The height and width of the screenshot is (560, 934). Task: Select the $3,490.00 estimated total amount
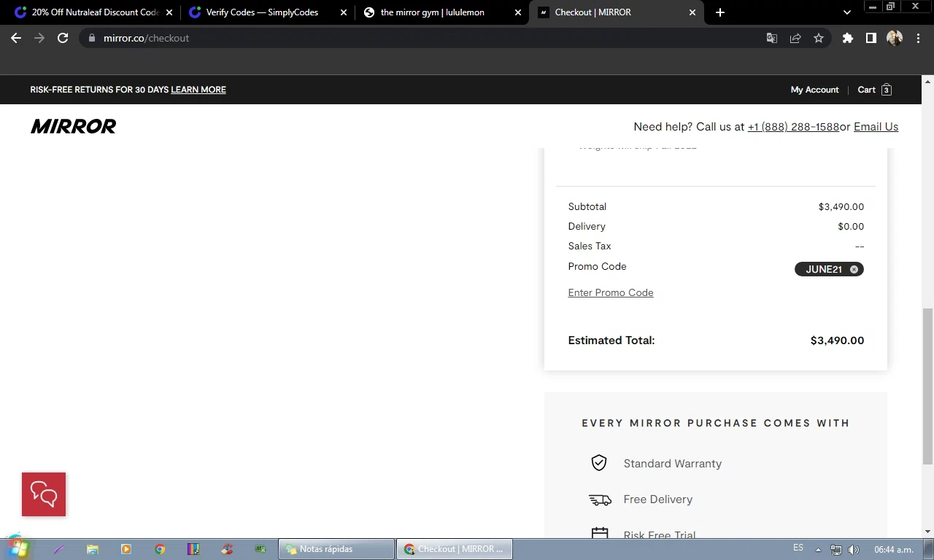[837, 341]
